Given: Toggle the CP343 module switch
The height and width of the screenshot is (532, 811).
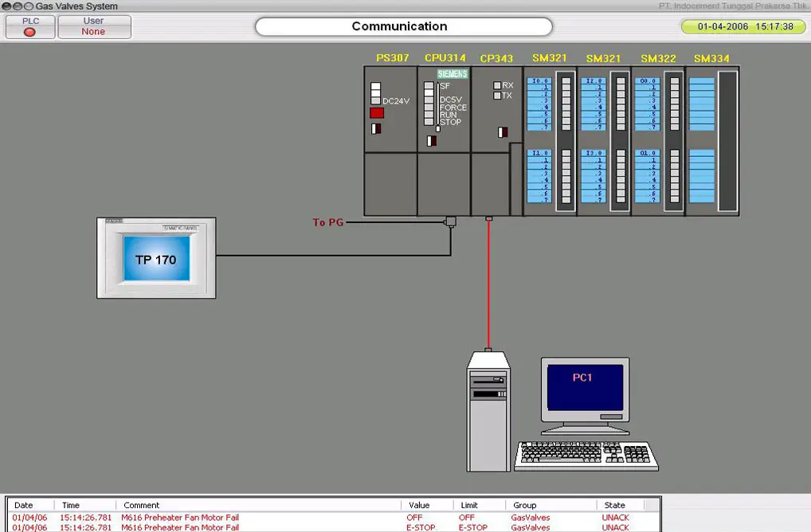Looking at the screenshot, I should click(503, 132).
